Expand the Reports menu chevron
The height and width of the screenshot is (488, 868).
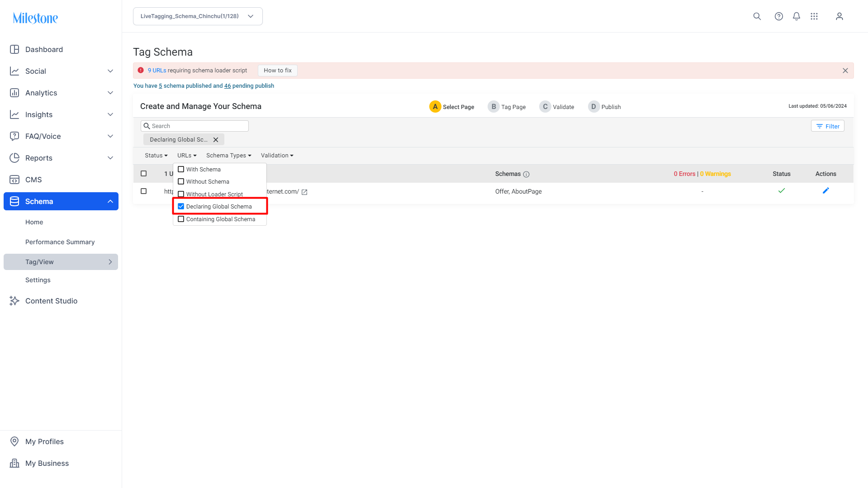[x=110, y=158]
